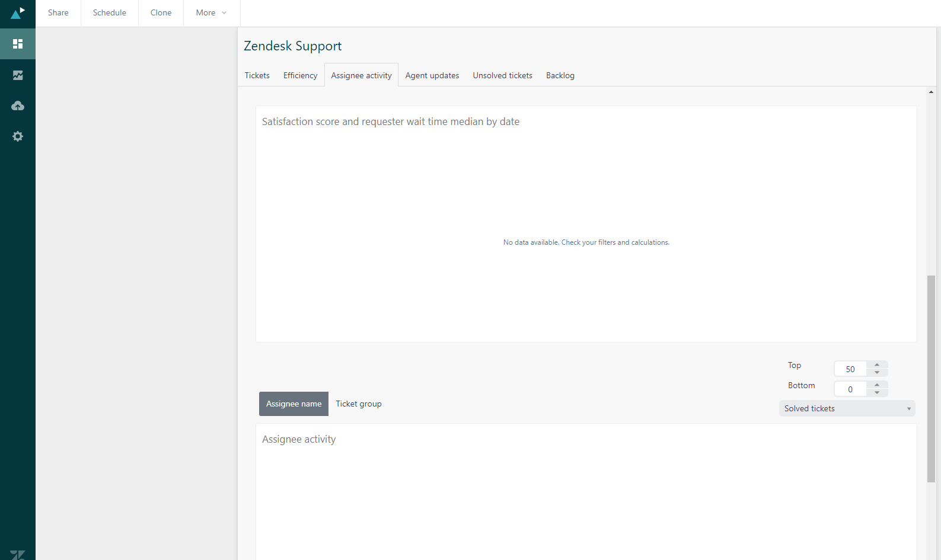Open the Solved tickets dropdown
941x560 pixels.
[847, 408]
